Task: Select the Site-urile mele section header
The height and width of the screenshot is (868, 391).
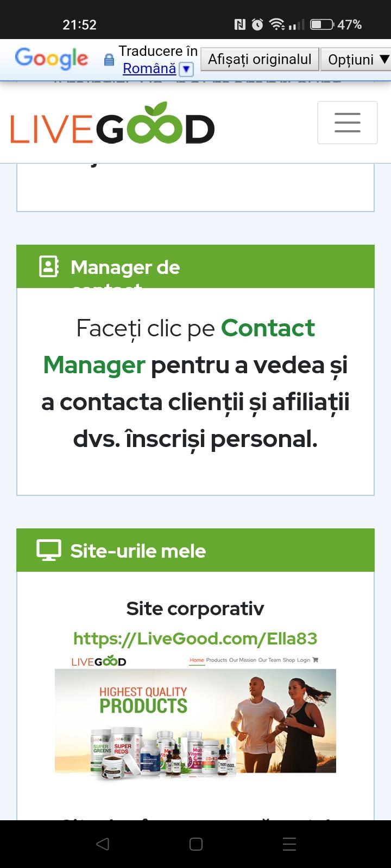Action: coord(195,550)
